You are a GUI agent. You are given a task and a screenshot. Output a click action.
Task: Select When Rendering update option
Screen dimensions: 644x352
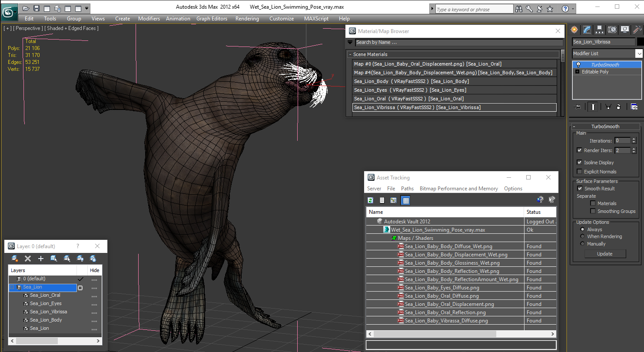pos(582,236)
